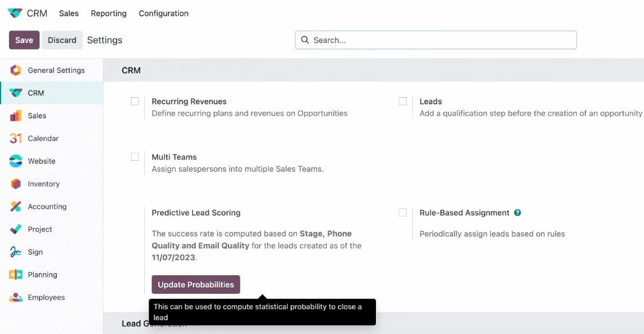Image resolution: width=644 pixels, height=334 pixels.
Task: Select the Sales label in the sidebar
Action: point(37,116)
